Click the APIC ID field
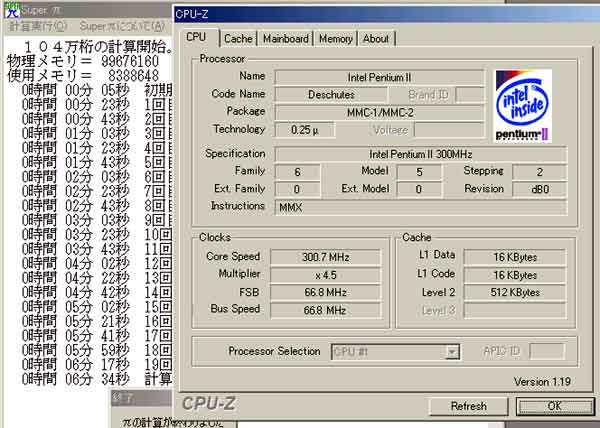This screenshot has width=600, height=428. click(547, 351)
